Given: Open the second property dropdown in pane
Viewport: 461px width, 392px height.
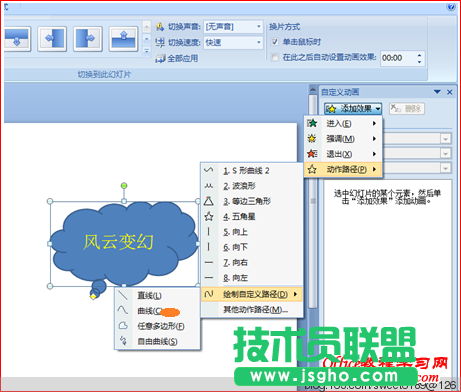Looking at the screenshot, I should 445,153.
